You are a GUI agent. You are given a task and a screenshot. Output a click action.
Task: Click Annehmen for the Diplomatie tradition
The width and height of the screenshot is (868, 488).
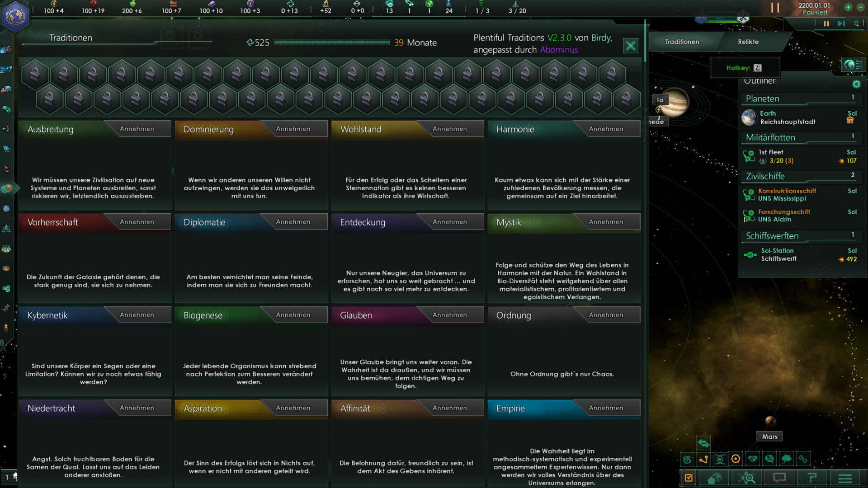pos(293,222)
